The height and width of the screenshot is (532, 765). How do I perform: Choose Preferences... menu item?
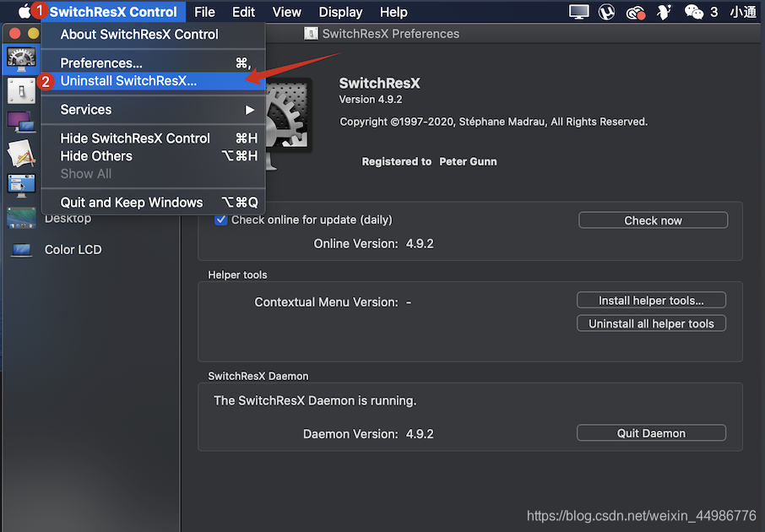tap(154, 63)
